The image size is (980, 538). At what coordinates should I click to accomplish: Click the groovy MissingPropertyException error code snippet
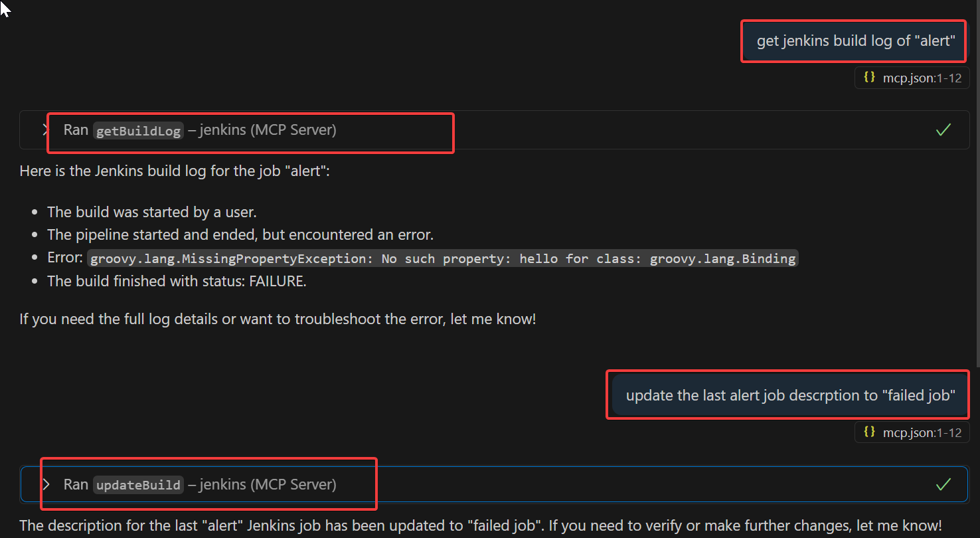[442, 258]
